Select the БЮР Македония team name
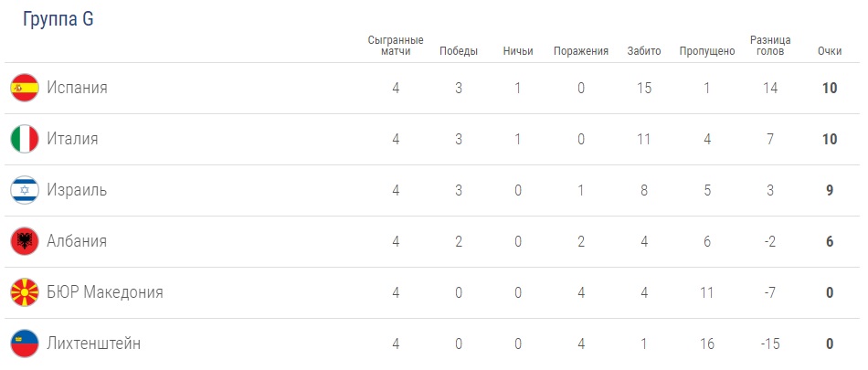The image size is (868, 370). (105, 292)
